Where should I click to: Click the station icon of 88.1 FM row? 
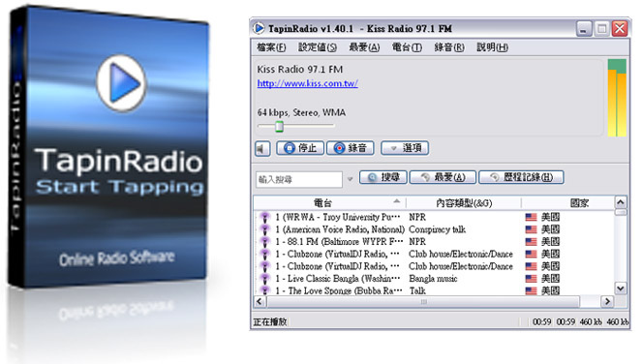pos(265,241)
